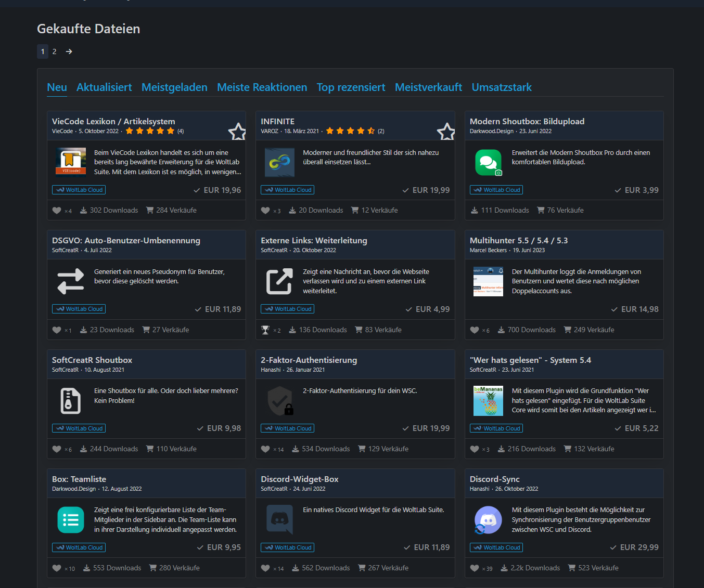Click the 2-Faktor-Authentisierung shield icon
This screenshot has width=704, height=588.
[280, 401]
